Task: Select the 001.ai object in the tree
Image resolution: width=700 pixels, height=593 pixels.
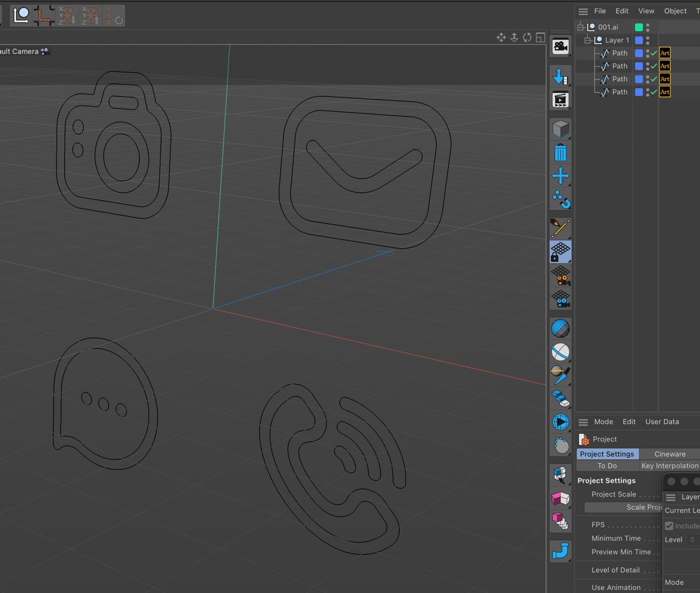Action: [x=608, y=27]
